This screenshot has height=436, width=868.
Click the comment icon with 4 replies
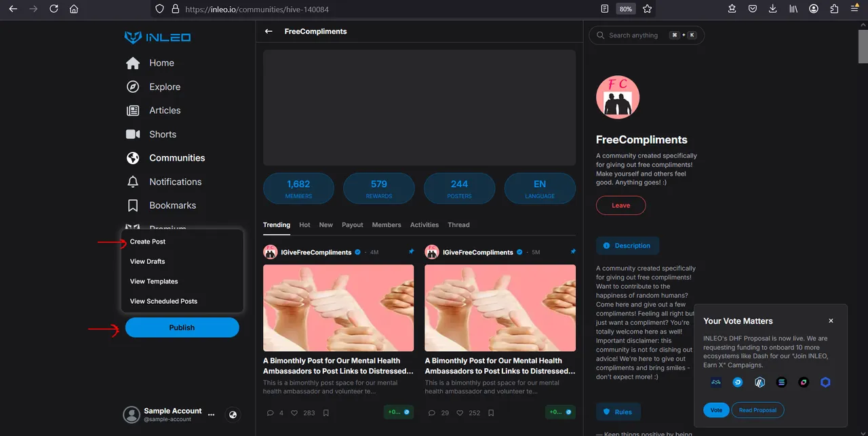(271, 412)
